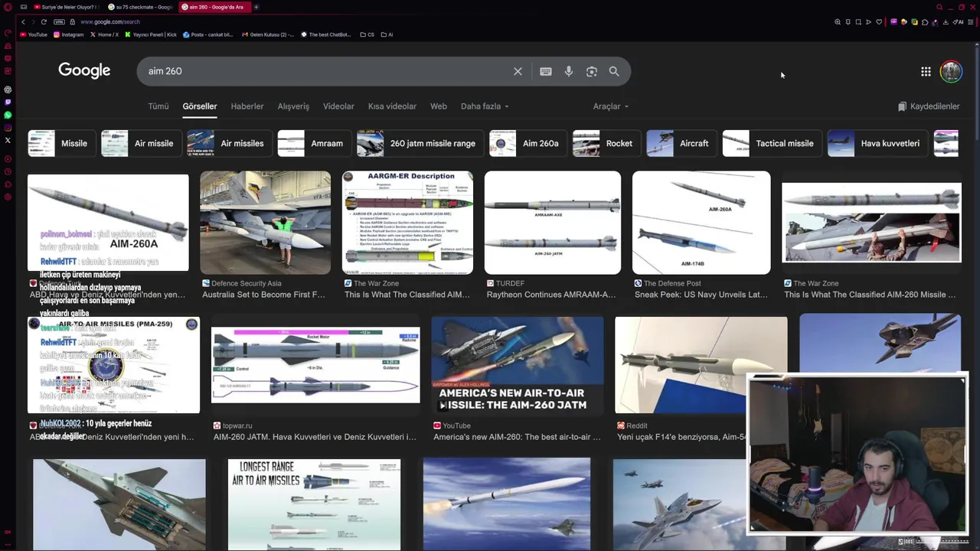
Task: Open the CS bookmarks folder
Action: pyautogui.click(x=367, y=34)
